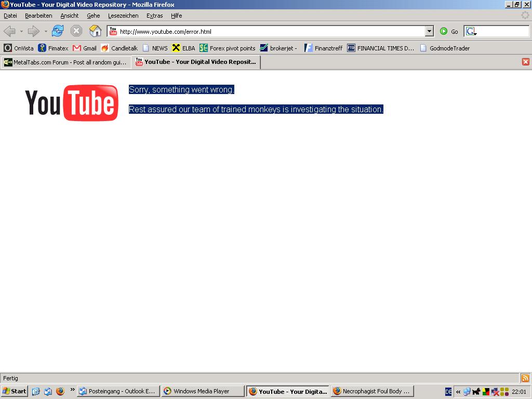Image resolution: width=532 pixels, height=399 pixels.
Task: Open the Bearbeiten menu
Action: (x=38, y=16)
